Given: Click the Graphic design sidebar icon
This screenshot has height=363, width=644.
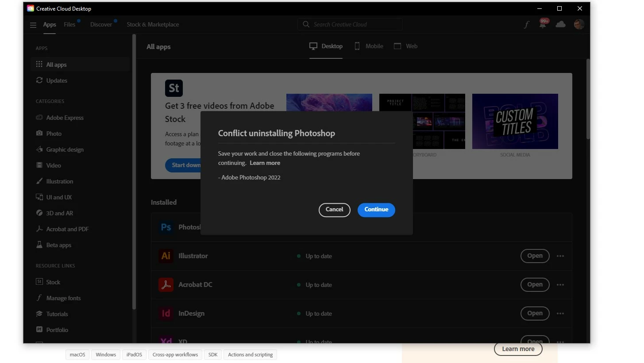Looking at the screenshot, I should tap(39, 149).
